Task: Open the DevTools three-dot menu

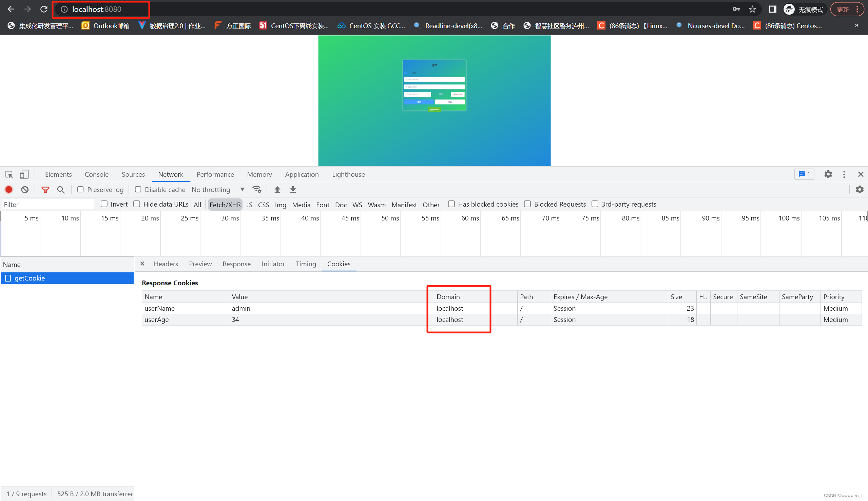Action: pyautogui.click(x=844, y=174)
